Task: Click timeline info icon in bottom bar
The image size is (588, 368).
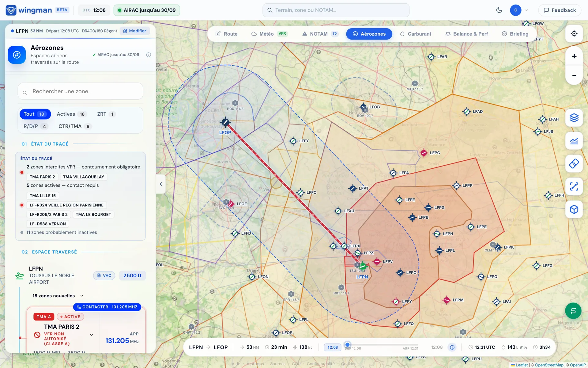Action: [452, 347]
